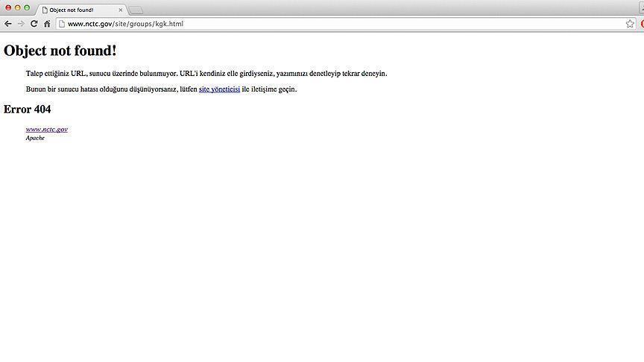Click the "Error 404" heading text

[x=28, y=109]
